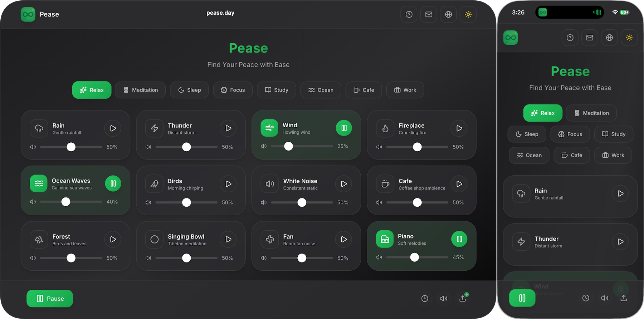Screen dimensions: 644x319
Task: Play Thunder in the phone view
Action: pos(620,242)
